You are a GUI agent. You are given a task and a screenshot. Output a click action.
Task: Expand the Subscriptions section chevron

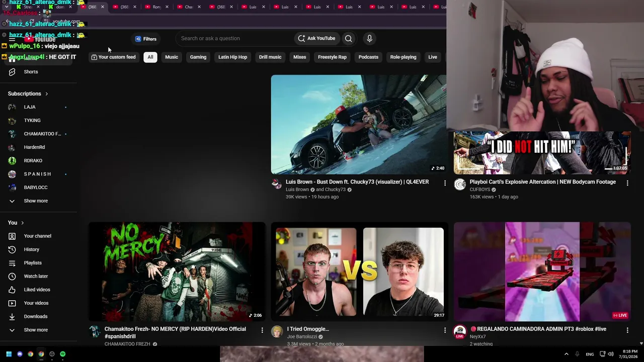pos(46,94)
